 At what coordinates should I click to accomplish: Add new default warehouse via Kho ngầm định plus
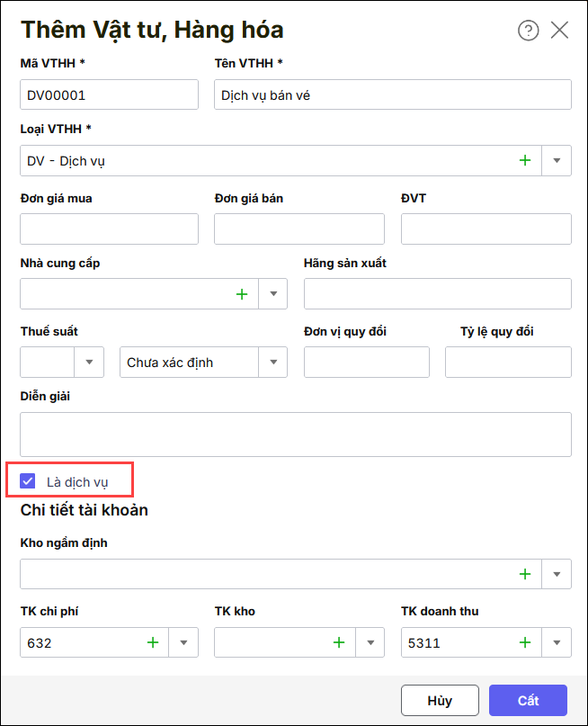tap(525, 574)
